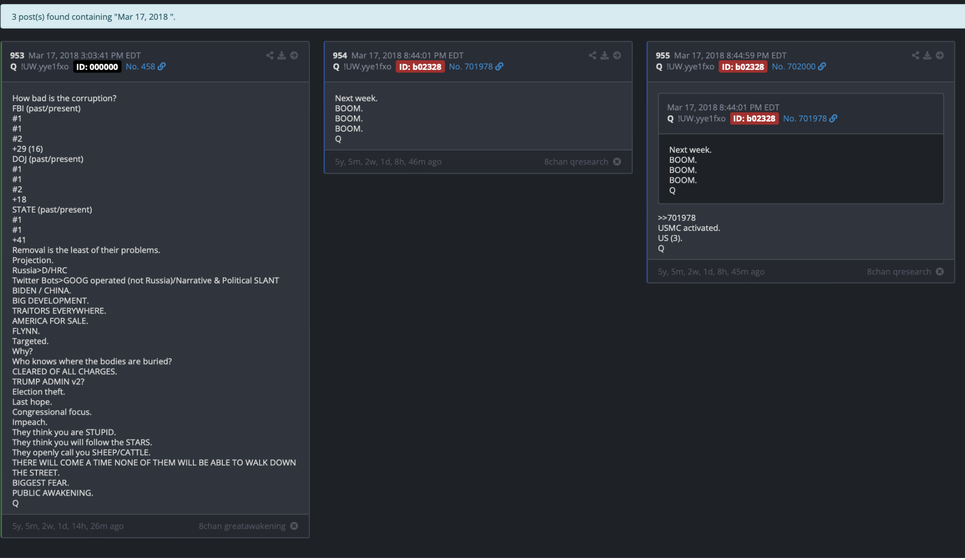965x560 pixels.
Task: Click line 'How bad is the corruption?'
Action: pyautogui.click(x=64, y=98)
